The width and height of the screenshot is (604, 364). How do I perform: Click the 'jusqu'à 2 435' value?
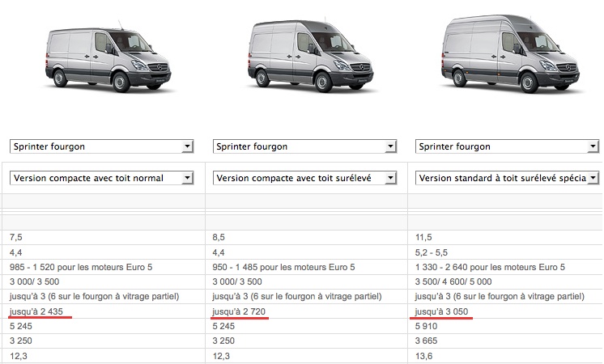(36, 311)
